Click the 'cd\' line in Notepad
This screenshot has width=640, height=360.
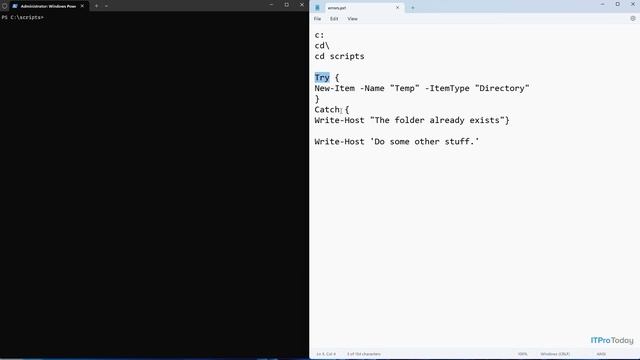coord(322,46)
